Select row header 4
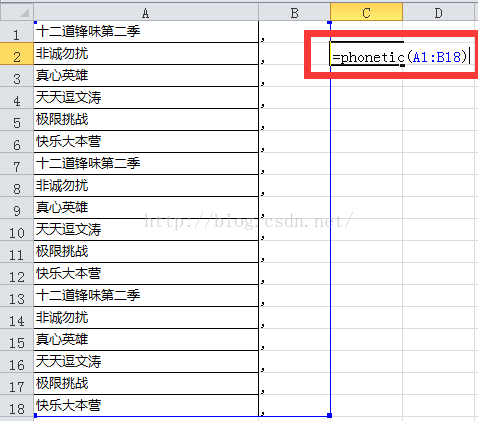The width and height of the screenshot is (478, 421). [x=17, y=98]
